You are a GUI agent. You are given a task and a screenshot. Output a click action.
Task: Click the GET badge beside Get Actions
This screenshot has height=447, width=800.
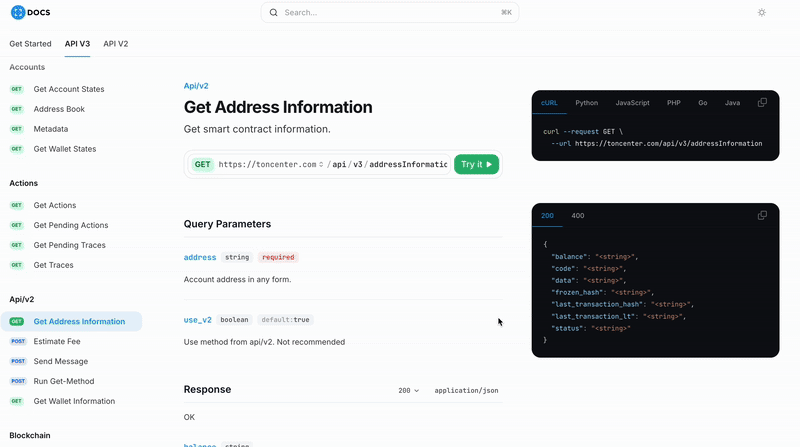click(17, 205)
